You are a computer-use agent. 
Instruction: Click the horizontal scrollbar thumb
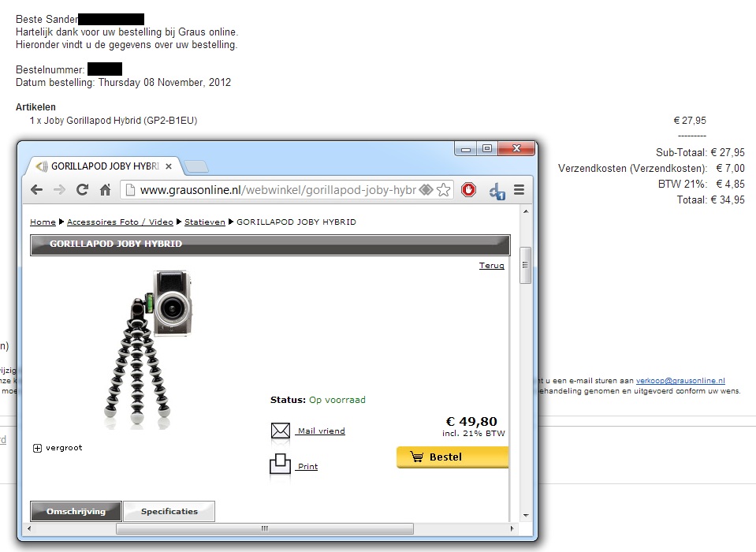click(265, 528)
